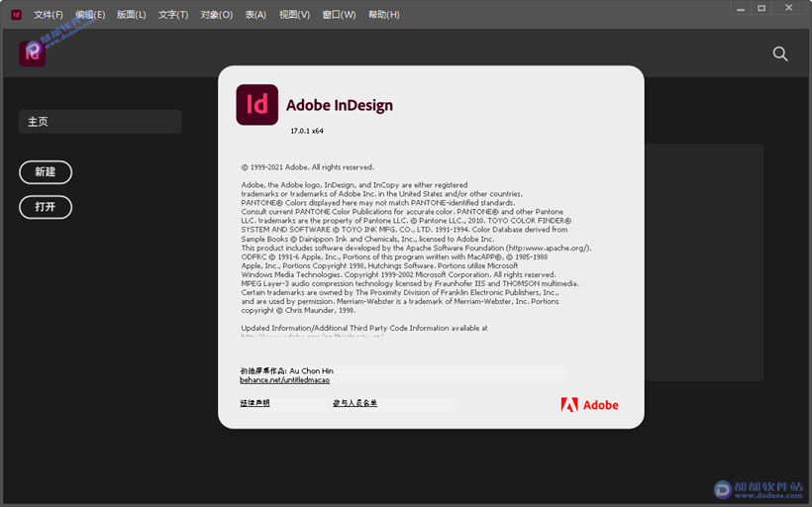Close the InDesign window
This screenshot has width=812, height=507.
coord(789,8)
